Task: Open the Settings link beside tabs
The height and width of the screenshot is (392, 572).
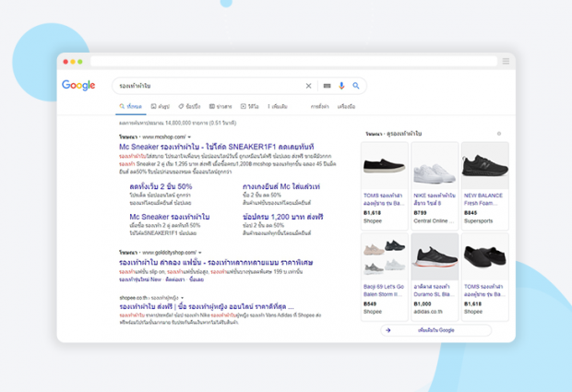Action: [319, 106]
